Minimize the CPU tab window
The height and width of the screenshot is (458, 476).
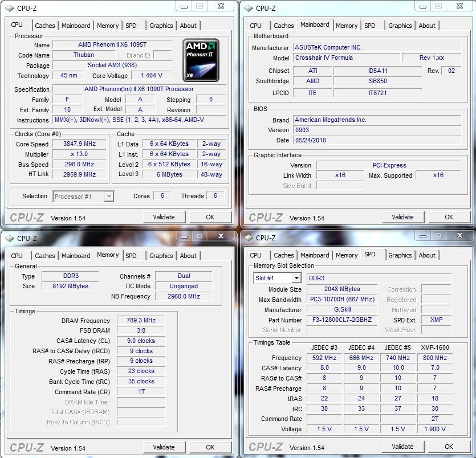tap(184, 6)
